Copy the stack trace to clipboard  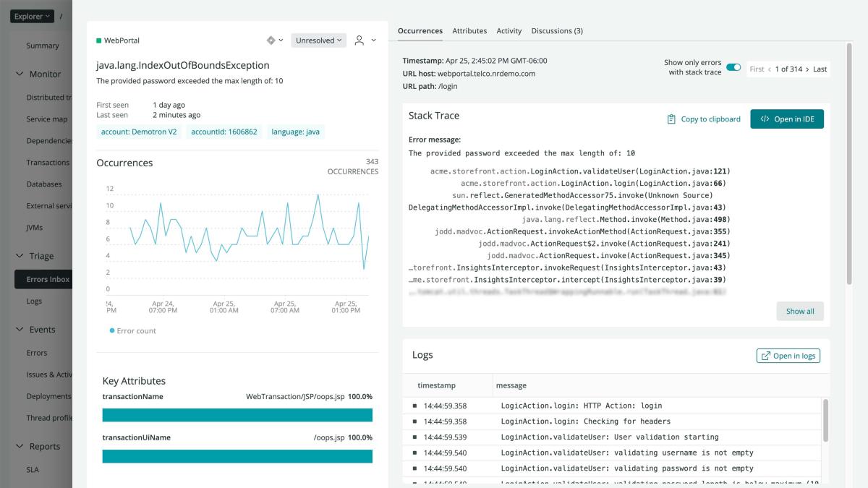pyautogui.click(x=702, y=119)
